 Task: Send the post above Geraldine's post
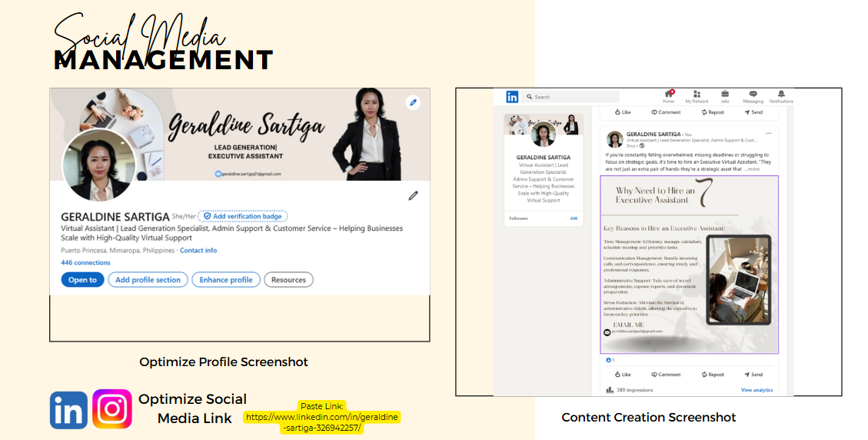pos(753,112)
